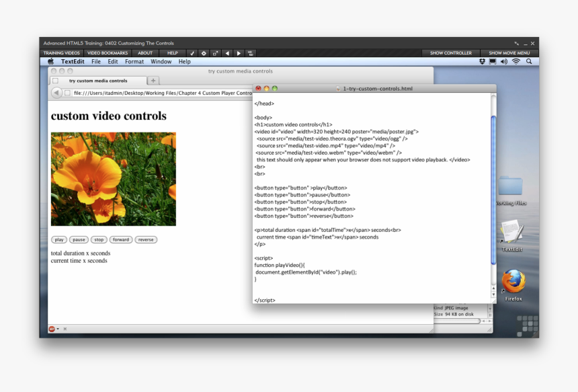Open the TextEdit application menu

tap(73, 62)
